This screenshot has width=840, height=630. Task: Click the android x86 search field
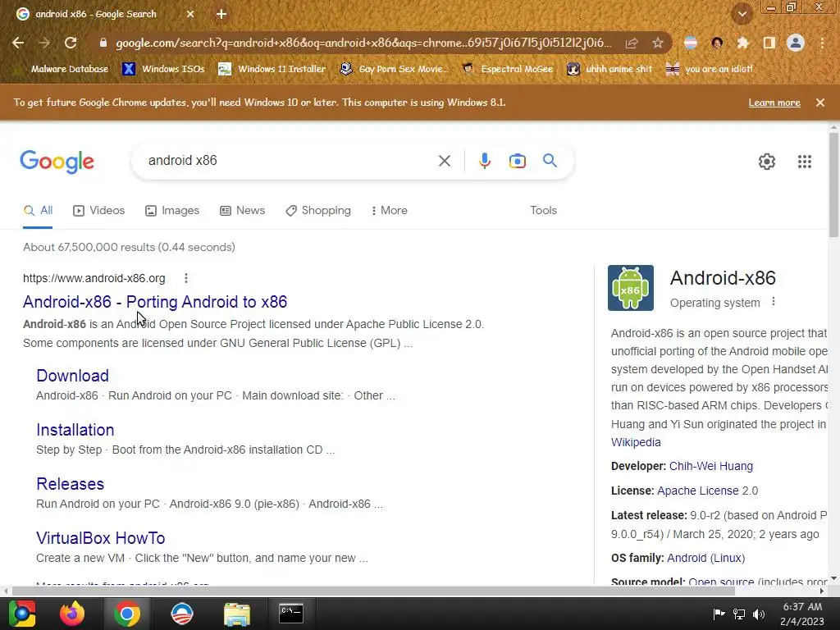290,160
